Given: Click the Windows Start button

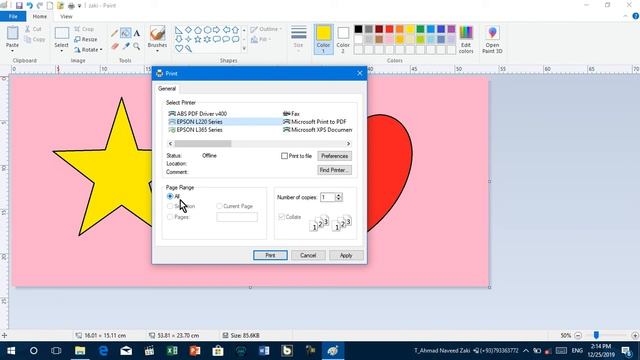Looking at the screenshot, I should (11, 351).
